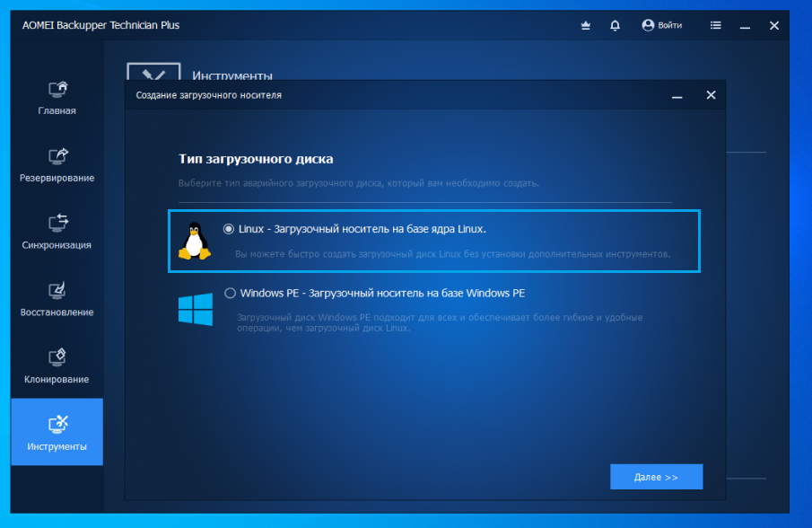Close the Создание загрузочного носителя dialog

[x=711, y=95]
